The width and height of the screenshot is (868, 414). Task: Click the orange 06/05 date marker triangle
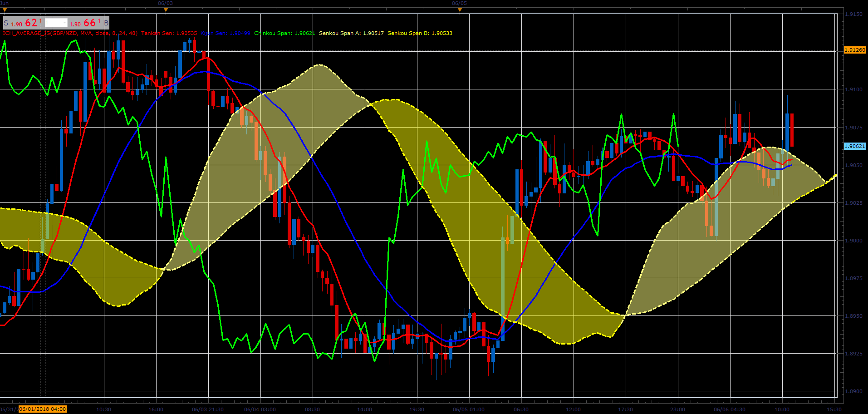460,10
